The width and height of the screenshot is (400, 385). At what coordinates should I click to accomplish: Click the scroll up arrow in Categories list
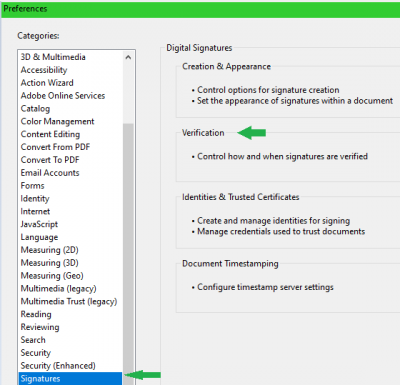[x=128, y=57]
